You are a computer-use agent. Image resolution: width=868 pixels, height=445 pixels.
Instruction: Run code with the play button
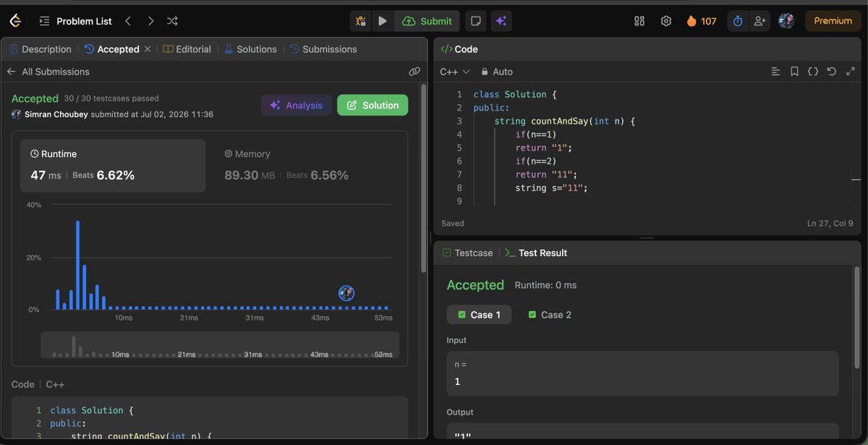(x=383, y=21)
